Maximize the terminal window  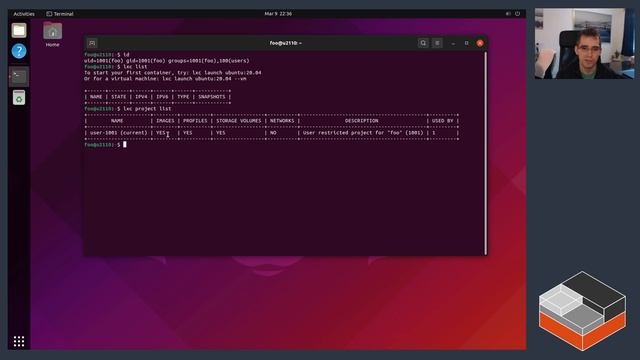[467, 43]
